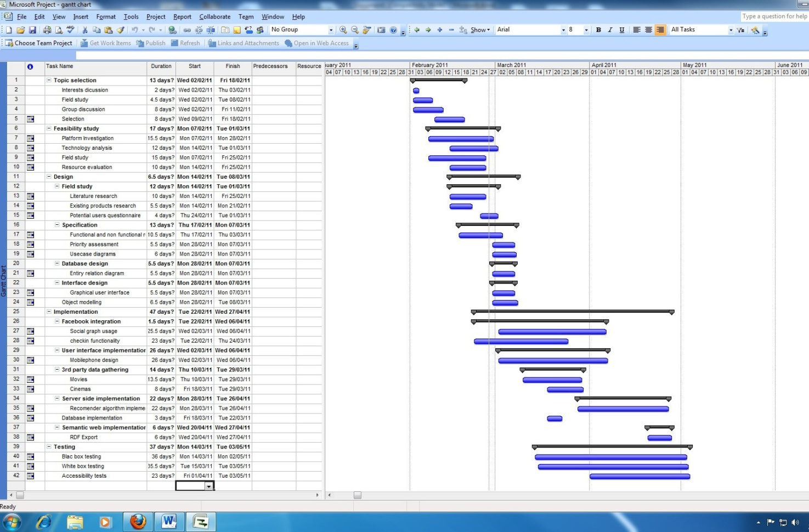
Task: Click the Copy Picture camera icon
Action: (x=381, y=30)
